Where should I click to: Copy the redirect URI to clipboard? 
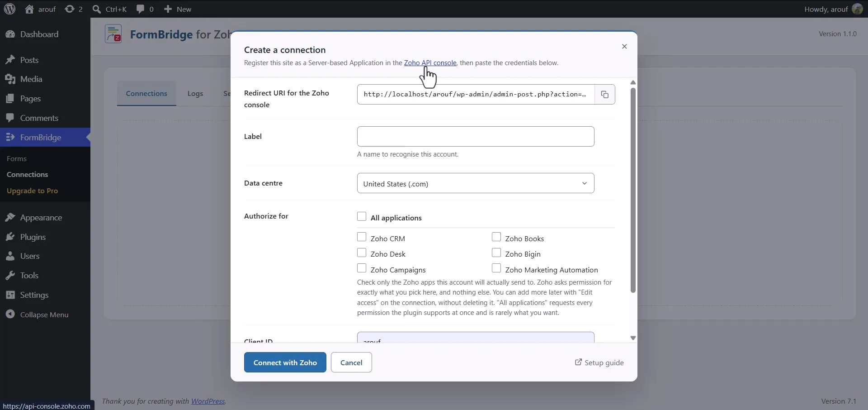pos(604,95)
